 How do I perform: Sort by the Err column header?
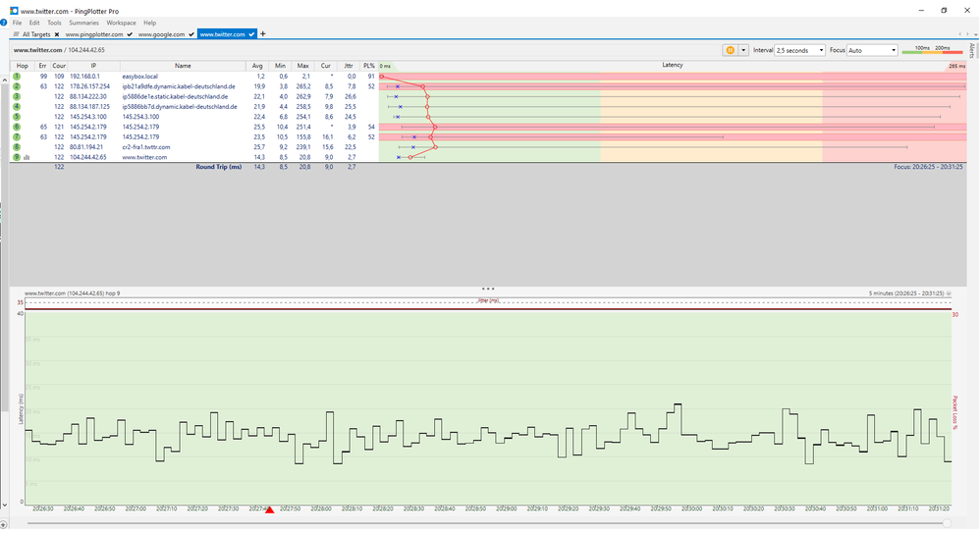coord(42,66)
